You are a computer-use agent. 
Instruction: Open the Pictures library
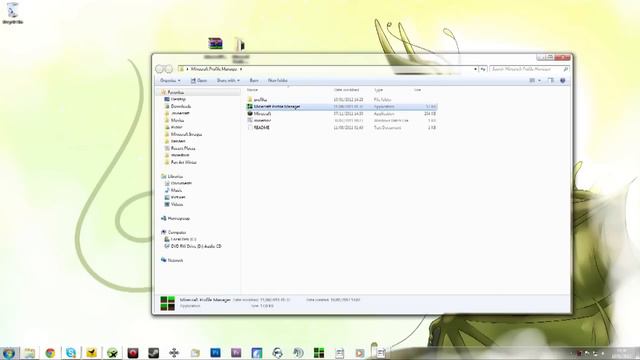click(x=178, y=197)
